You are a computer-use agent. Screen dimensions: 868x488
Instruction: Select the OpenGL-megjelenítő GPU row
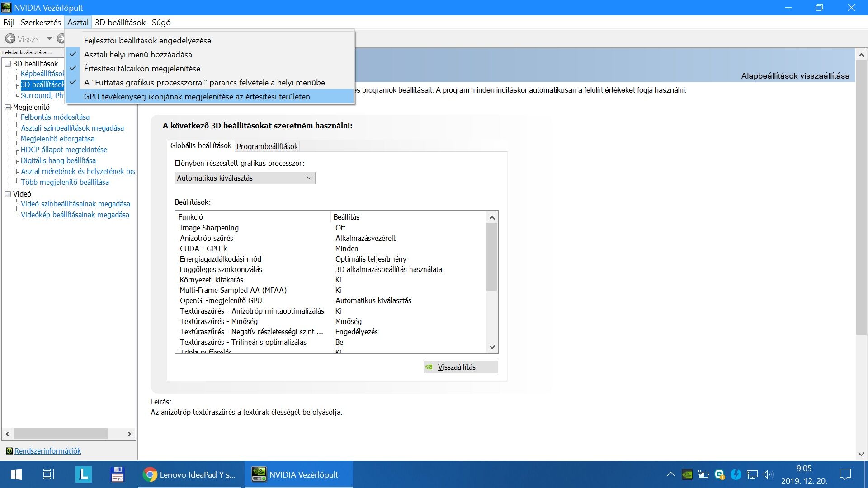point(330,300)
